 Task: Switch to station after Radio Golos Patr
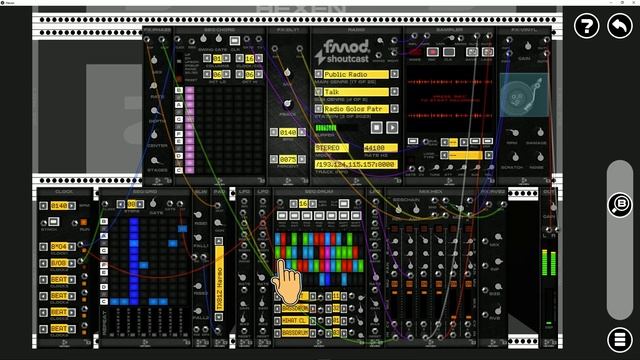tap(394, 109)
